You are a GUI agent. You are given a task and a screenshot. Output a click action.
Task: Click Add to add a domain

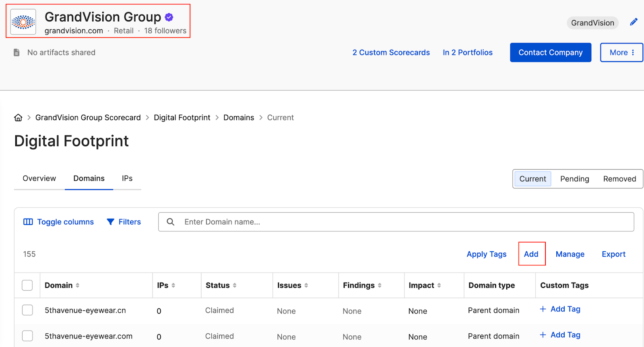531,254
